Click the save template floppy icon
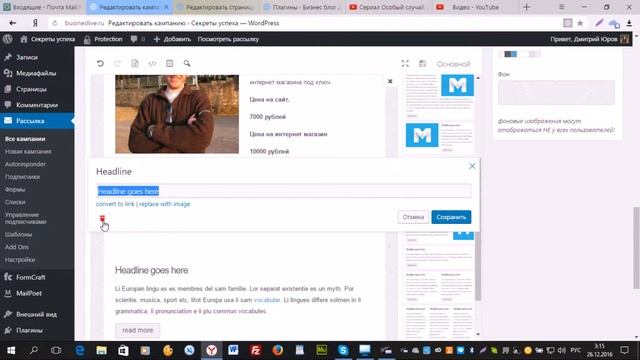Viewport: 640px width, 360px height. [x=422, y=63]
